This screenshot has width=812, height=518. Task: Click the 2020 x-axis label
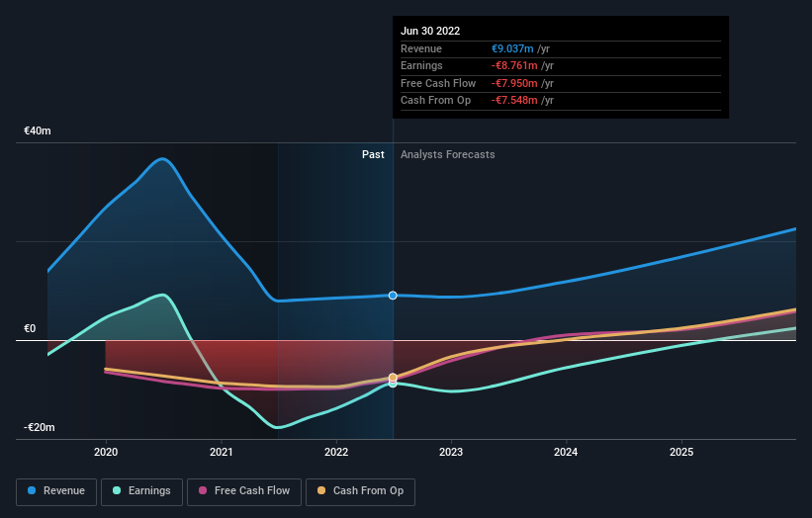[106, 452]
